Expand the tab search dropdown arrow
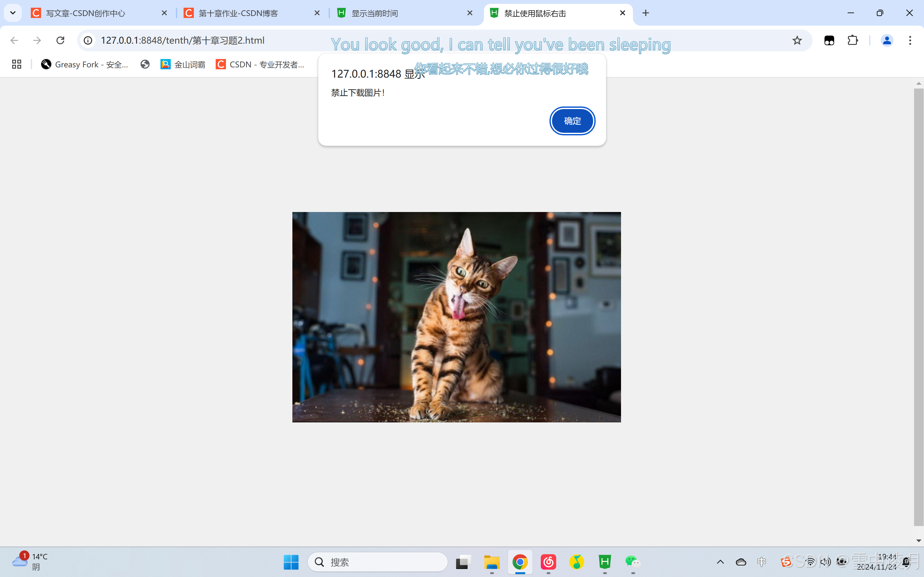This screenshot has height=577, width=924. (x=13, y=13)
